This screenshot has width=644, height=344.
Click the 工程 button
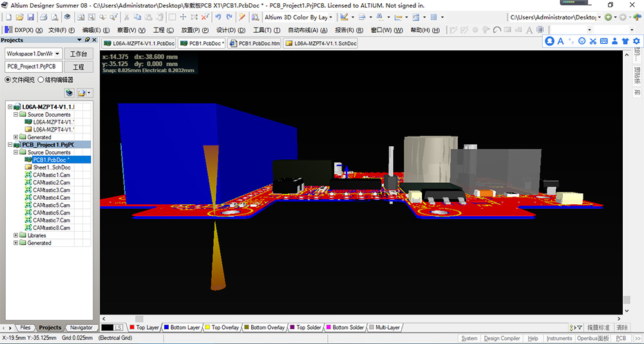(79, 66)
